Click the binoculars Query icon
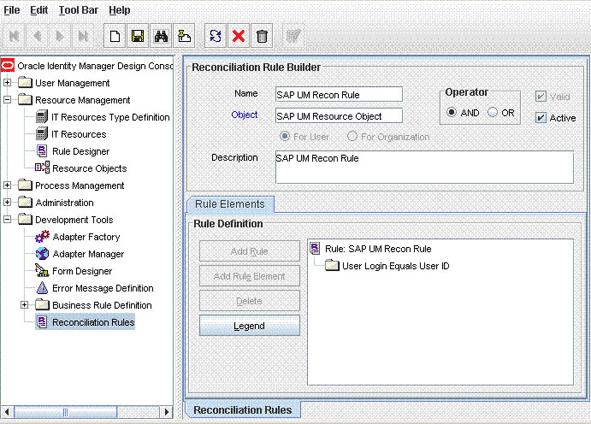This screenshot has height=424, width=591. [x=161, y=36]
